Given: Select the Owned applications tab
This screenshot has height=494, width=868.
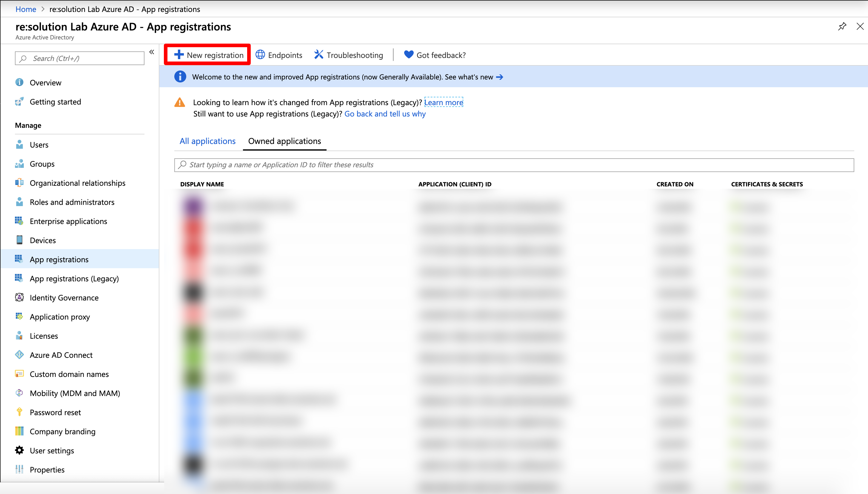Looking at the screenshot, I should pos(284,141).
